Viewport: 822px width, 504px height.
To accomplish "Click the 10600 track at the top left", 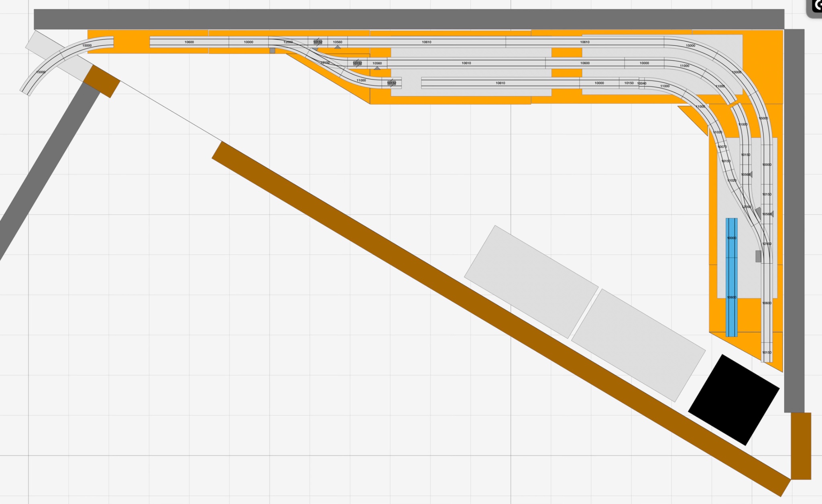I will tap(189, 42).
